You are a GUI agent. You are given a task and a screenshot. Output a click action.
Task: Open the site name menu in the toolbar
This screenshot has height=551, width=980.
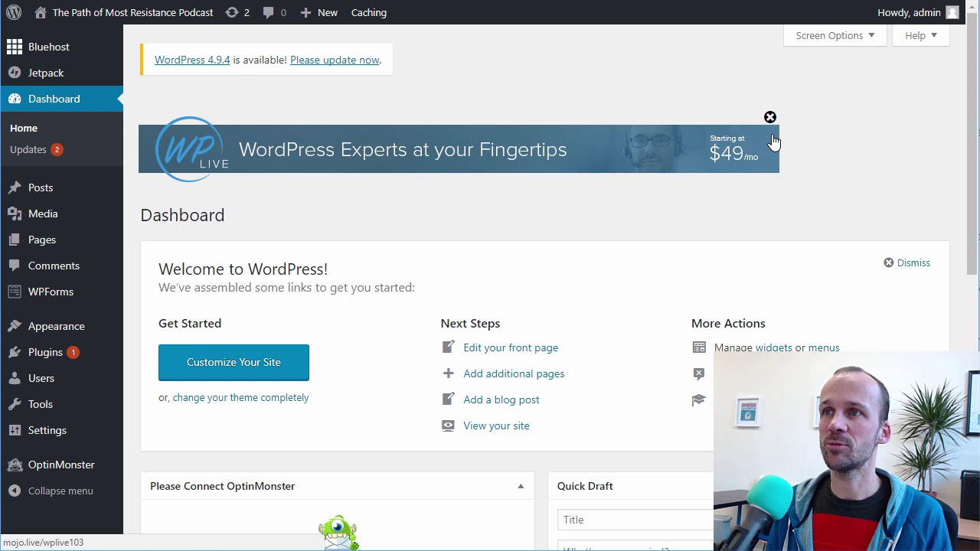[x=124, y=12]
